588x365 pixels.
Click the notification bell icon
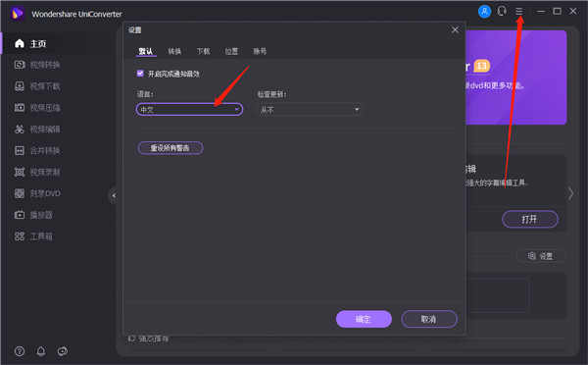coord(41,351)
